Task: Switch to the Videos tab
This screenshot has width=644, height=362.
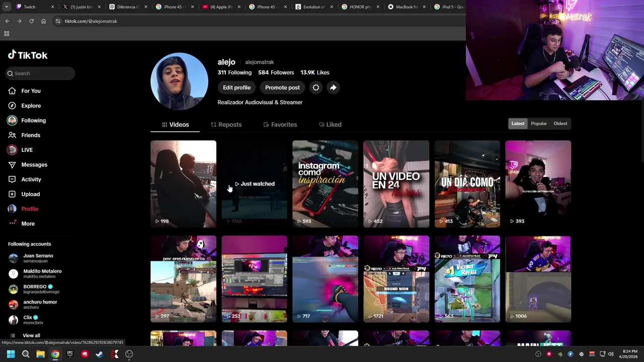Action: 175,125
